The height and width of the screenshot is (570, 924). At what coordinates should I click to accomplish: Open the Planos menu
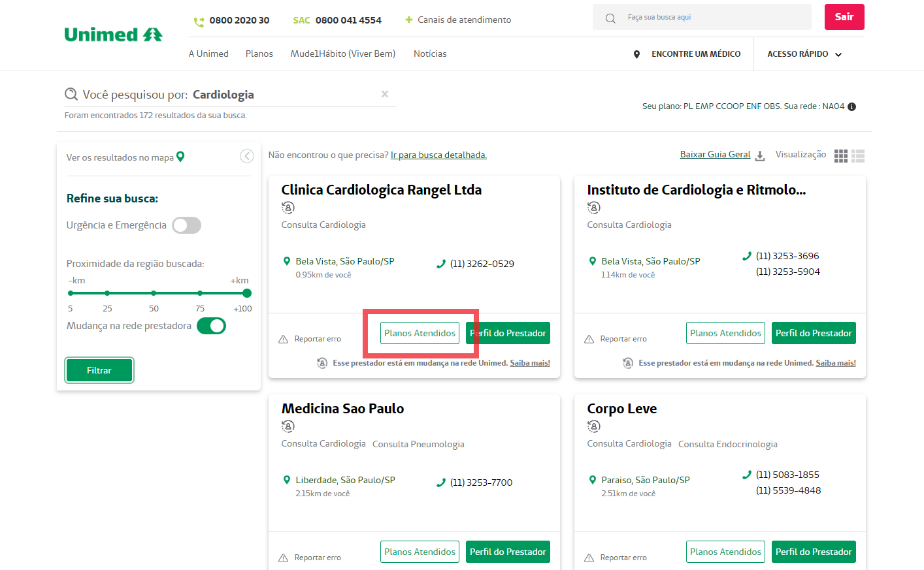[259, 54]
